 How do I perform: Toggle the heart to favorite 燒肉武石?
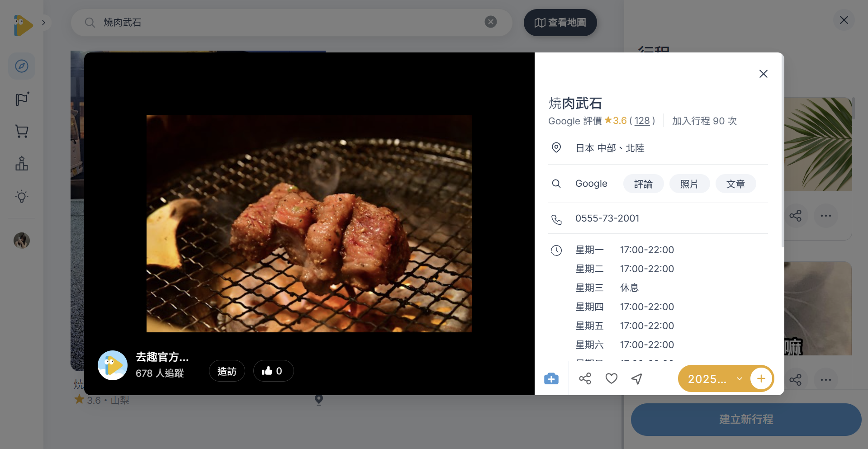(611, 378)
